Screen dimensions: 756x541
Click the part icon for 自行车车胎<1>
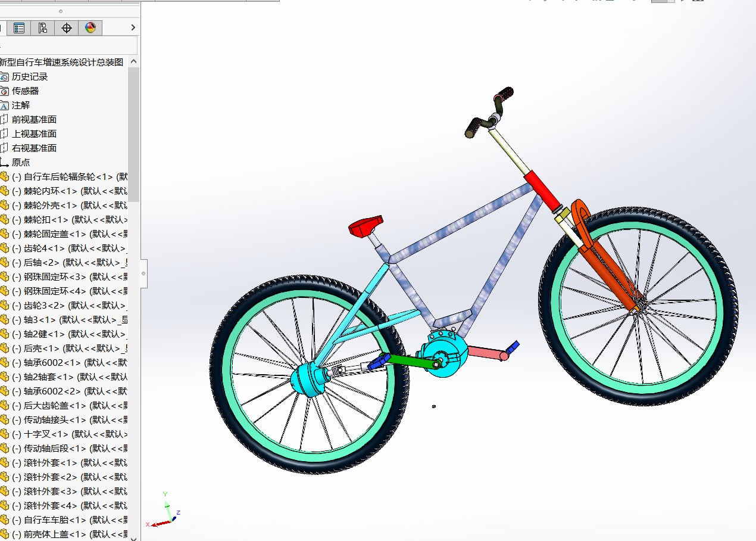(x=4, y=520)
